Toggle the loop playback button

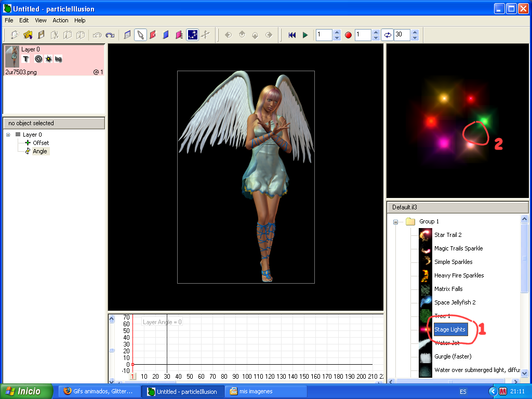[x=388, y=35]
